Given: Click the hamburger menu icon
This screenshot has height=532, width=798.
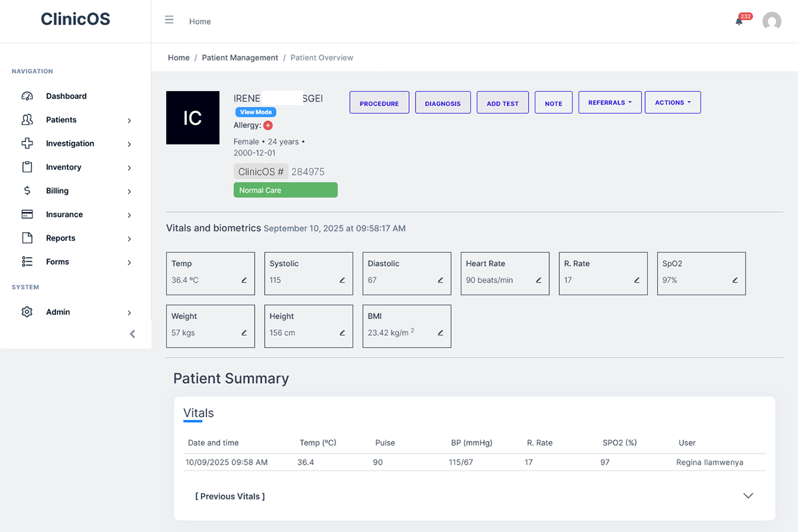Looking at the screenshot, I should pyautogui.click(x=170, y=19).
